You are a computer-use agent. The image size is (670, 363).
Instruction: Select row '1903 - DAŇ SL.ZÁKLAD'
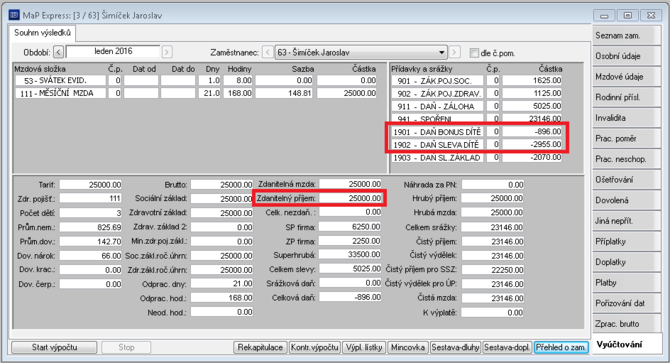(x=477, y=158)
